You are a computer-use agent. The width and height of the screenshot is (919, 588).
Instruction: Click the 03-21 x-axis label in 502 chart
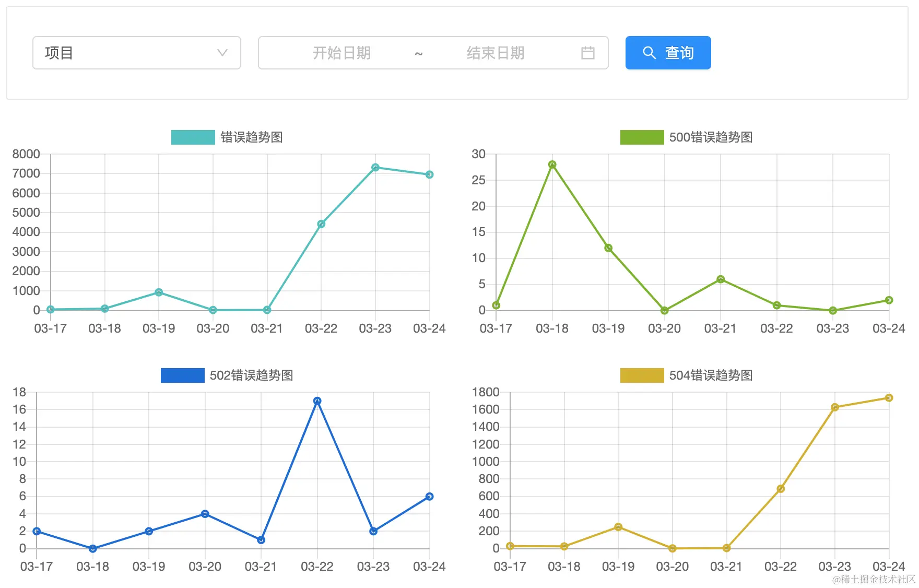click(261, 567)
